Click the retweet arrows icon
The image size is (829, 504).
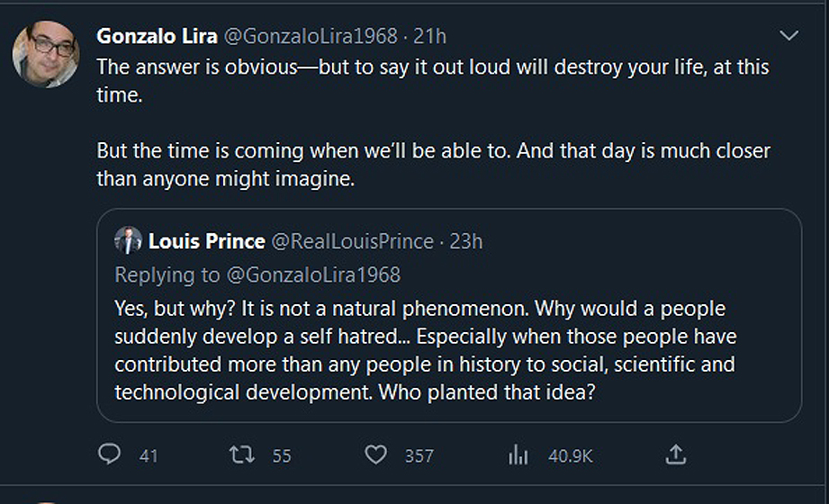point(242,455)
